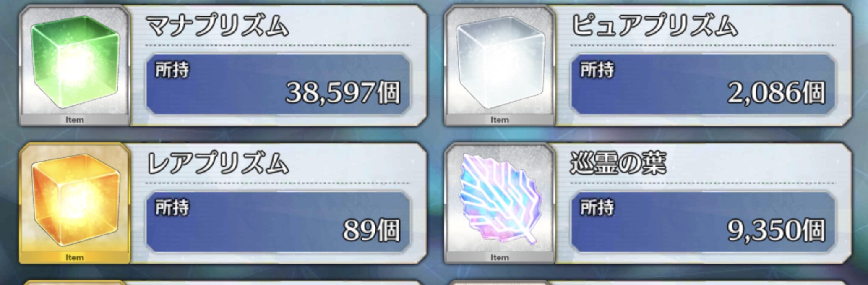The height and width of the screenshot is (285, 868).
Task: Select the レアプリズム item title
Action: 217,163
